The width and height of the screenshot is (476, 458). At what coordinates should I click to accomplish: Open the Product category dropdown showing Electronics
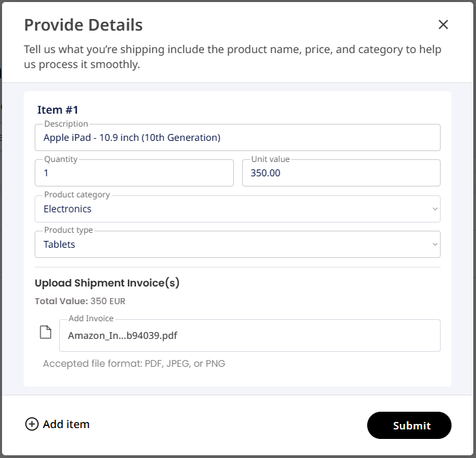click(x=231, y=209)
